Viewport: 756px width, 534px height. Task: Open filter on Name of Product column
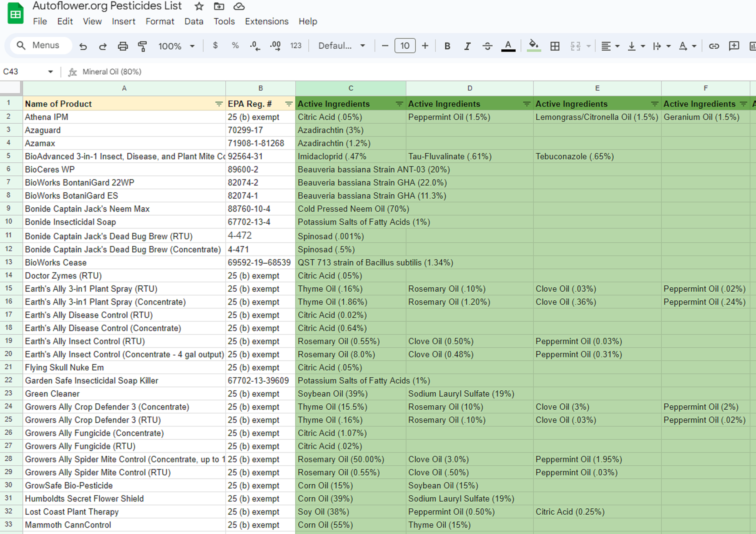(218, 104)
